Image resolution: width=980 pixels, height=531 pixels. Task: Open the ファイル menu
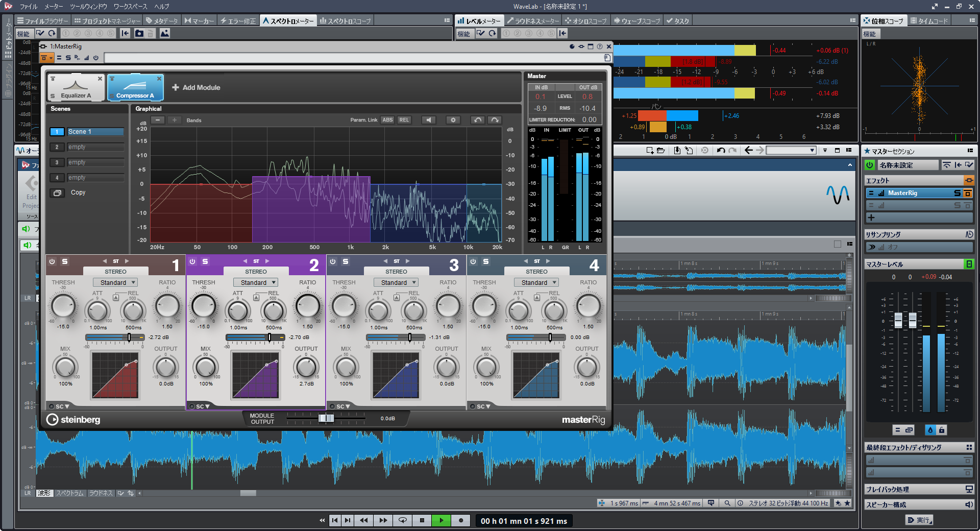(29, 6)
